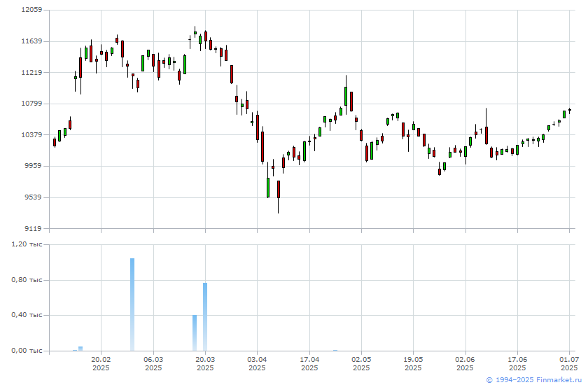
Task: Click the 17.04 2025 date label
Action: pos(309,363)
